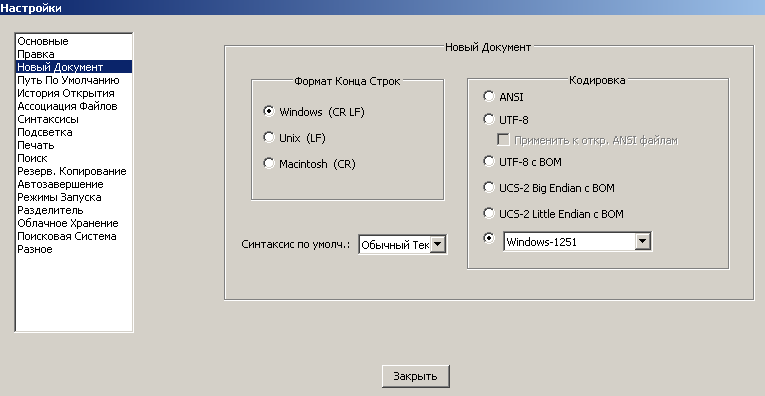Click the Синтаксис по умолч. label

pyautogui.click(x=296, y=244)
